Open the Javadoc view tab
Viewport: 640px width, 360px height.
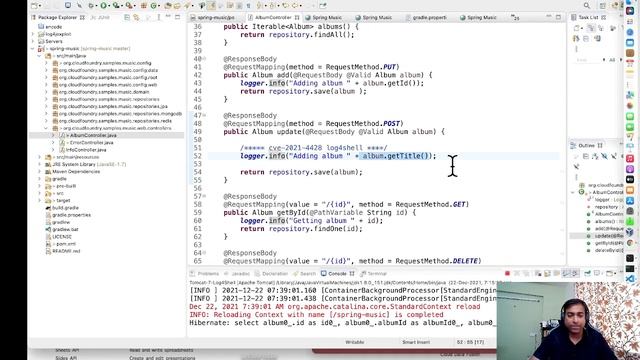tap(238, 273)
